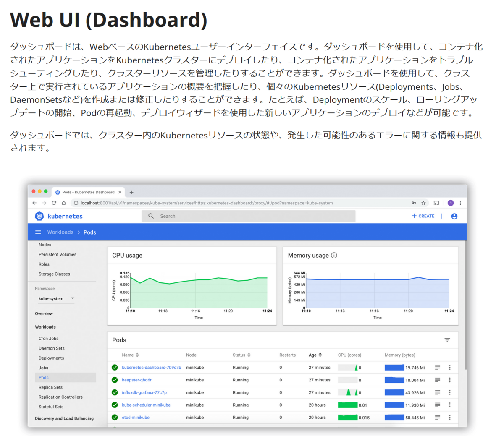Viewport: 504px width, 436px height.
Task: Open Storage Classes in sidebar
Action: click(x=54, y=274)
